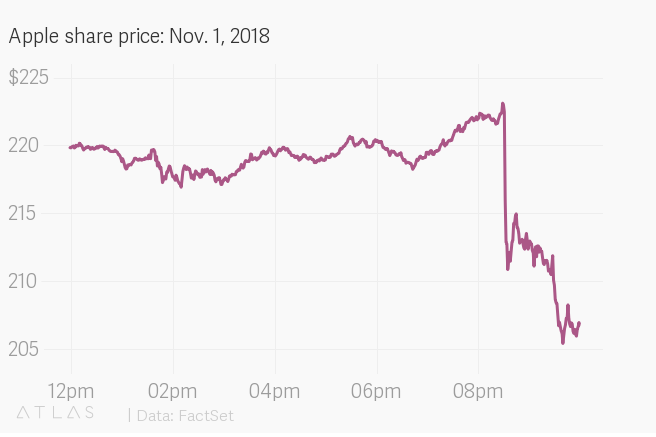Image resolution: width=656 pixels, height=437 pixels.
Task: Click the 210 y-axis label
Action: coord(23,281)
